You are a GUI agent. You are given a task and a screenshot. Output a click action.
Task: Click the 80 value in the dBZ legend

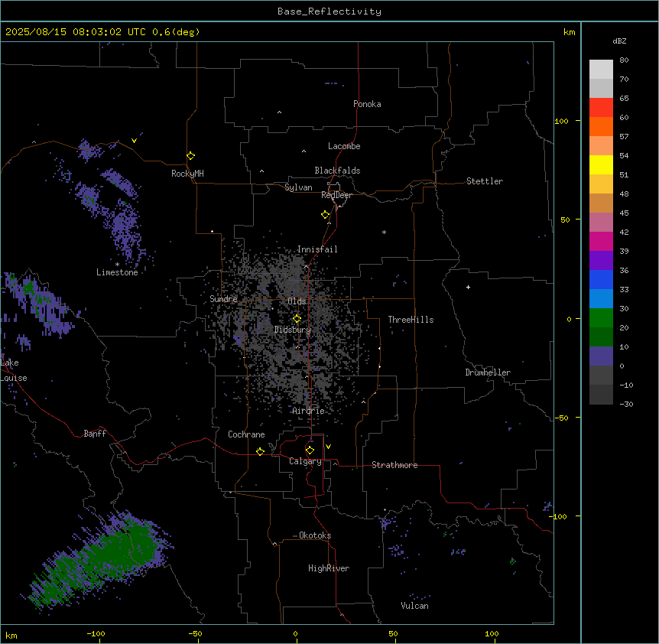[624, 60]
